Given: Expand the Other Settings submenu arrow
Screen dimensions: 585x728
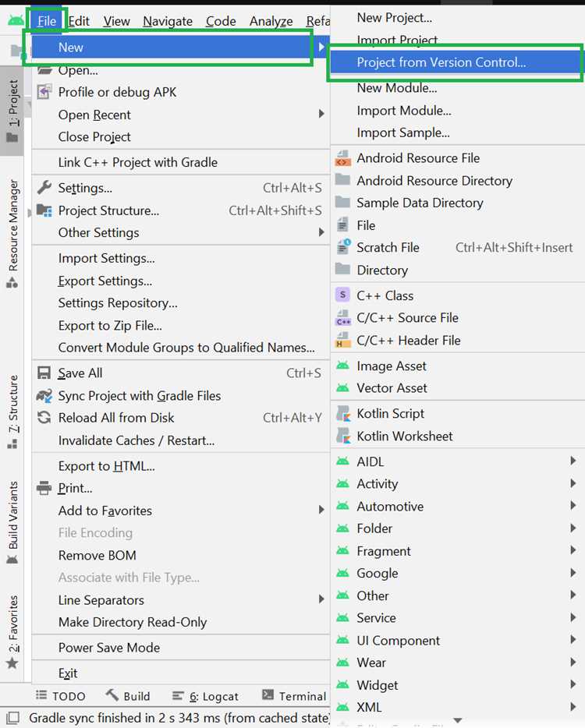Looking at the screenshot, I should (321, 232).
